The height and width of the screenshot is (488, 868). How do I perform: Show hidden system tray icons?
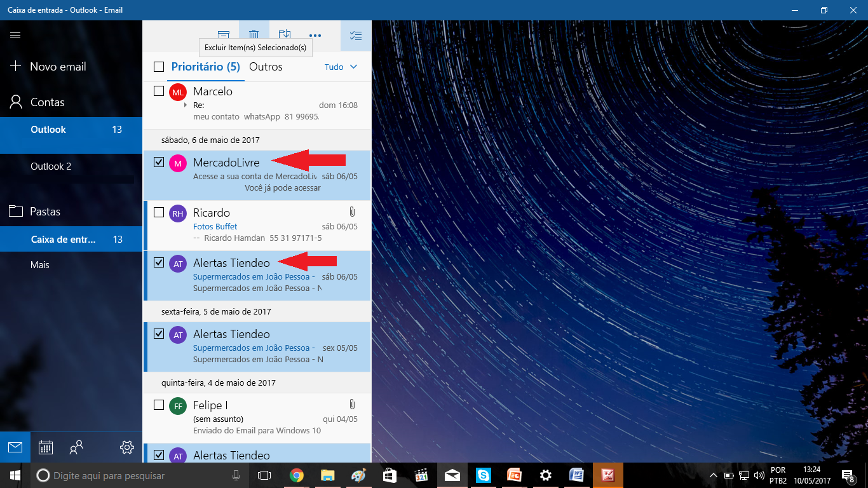713,475
